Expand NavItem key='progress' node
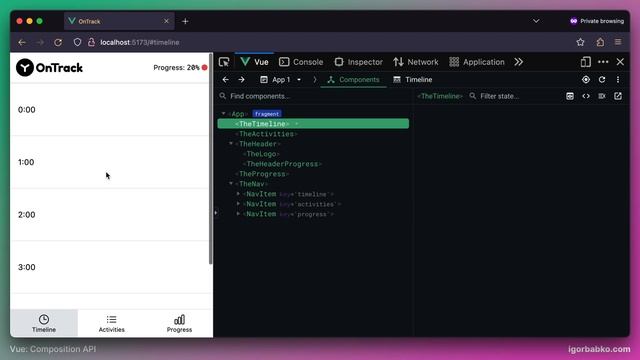 [238, 214]
